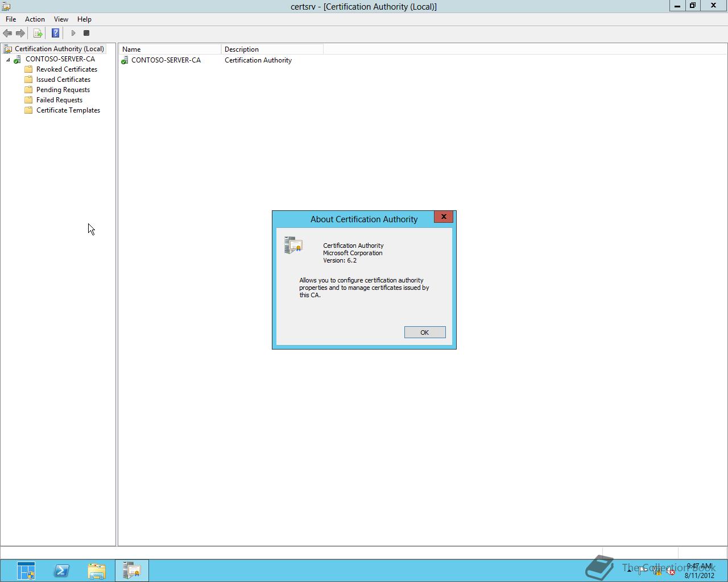
Task: Click the Issued Certificates folder icon
Action: (28, 80)
